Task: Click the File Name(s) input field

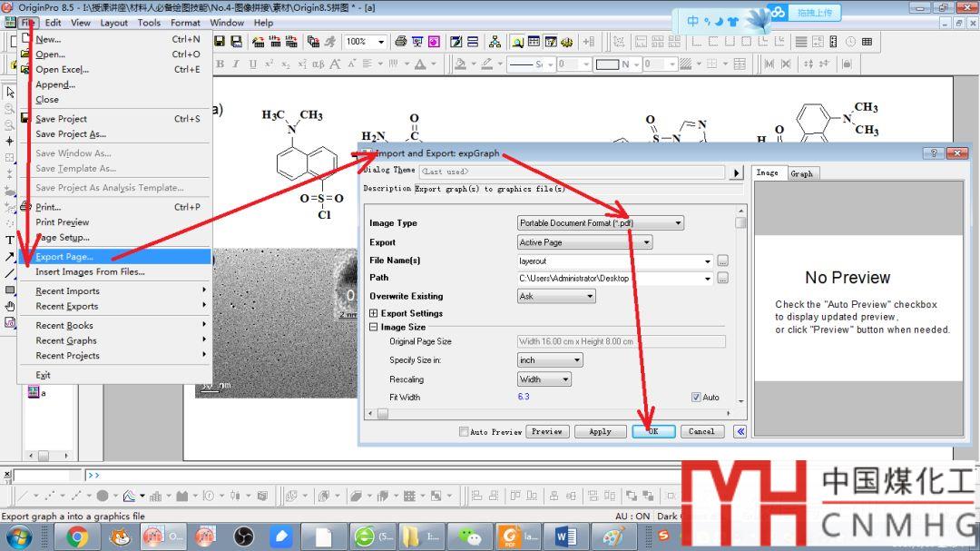Action: pyautogui.click(x=613, y=261)
